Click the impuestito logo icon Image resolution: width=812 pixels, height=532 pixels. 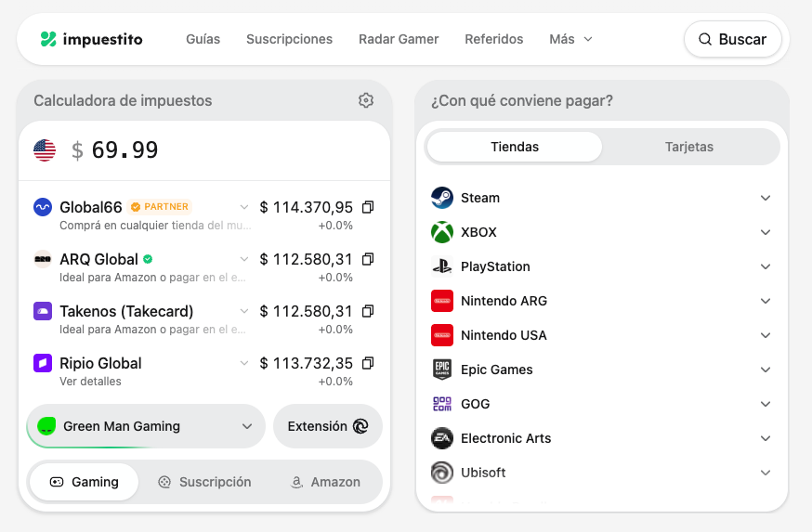pyautogui.click(x=48, y=39)
